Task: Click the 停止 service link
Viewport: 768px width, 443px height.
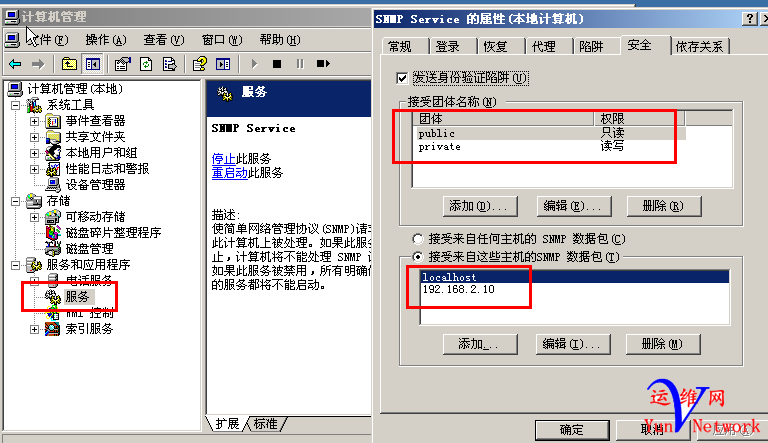Action: [x=223, y=159]
